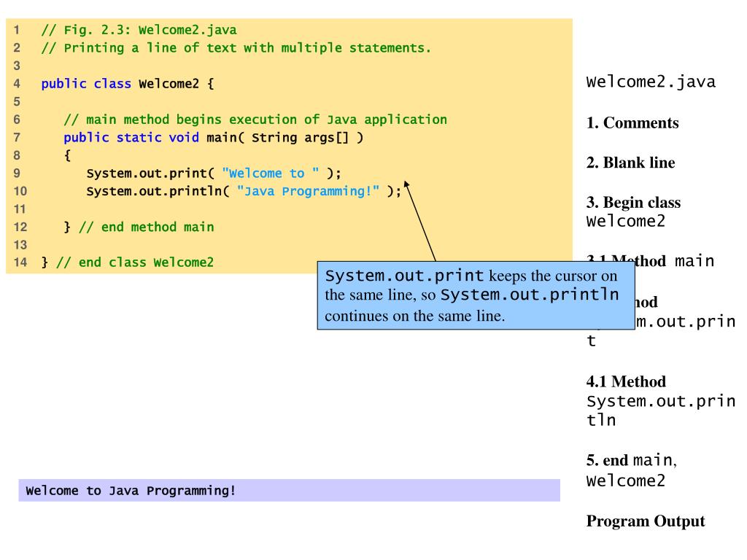The height and width of the screenshot is (560, 747).
Task: Click the System.out.println( "Java Programming!" ) statement
Action: tap(244, 192)
